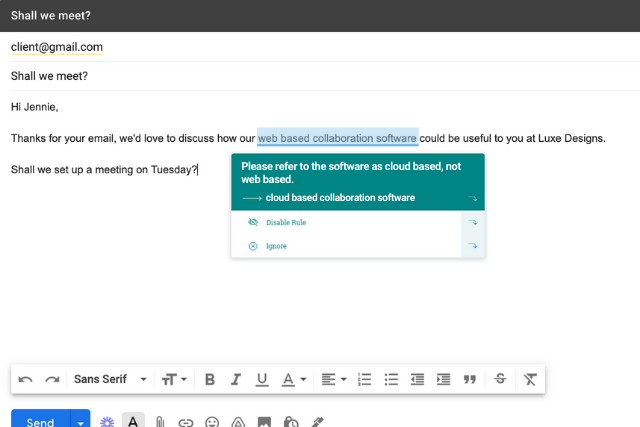
Task: Click the arrow beside Ignore
Action: pos(473,246)
